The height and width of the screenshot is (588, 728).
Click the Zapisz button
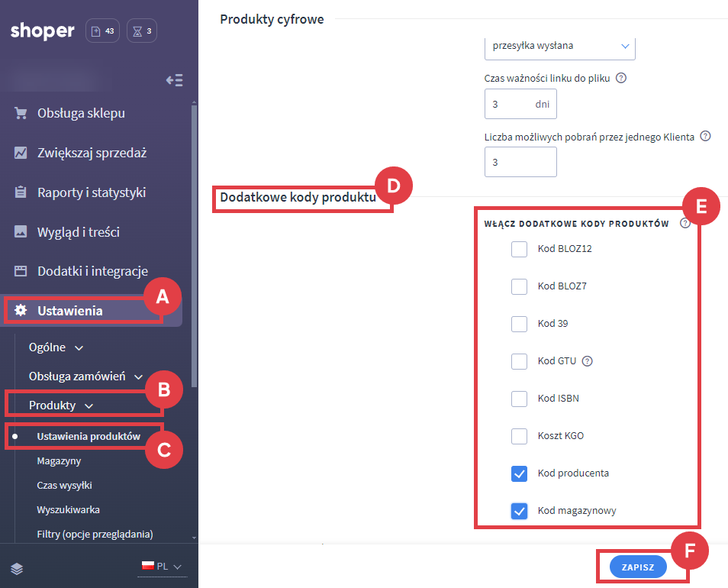(x=638, y=567)
